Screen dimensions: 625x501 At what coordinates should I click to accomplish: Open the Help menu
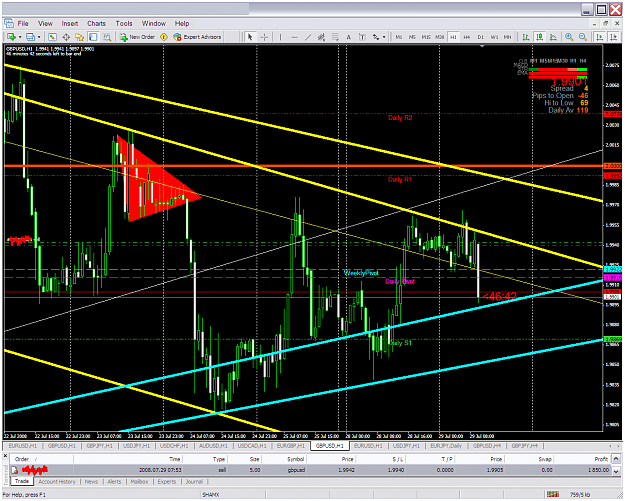click(x=182, y=24)
